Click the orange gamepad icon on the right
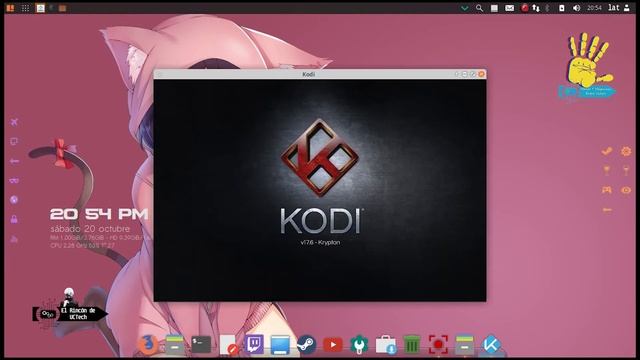Image resolution: width=640 pixels, height=360 pixels. [x=607, y=190]
